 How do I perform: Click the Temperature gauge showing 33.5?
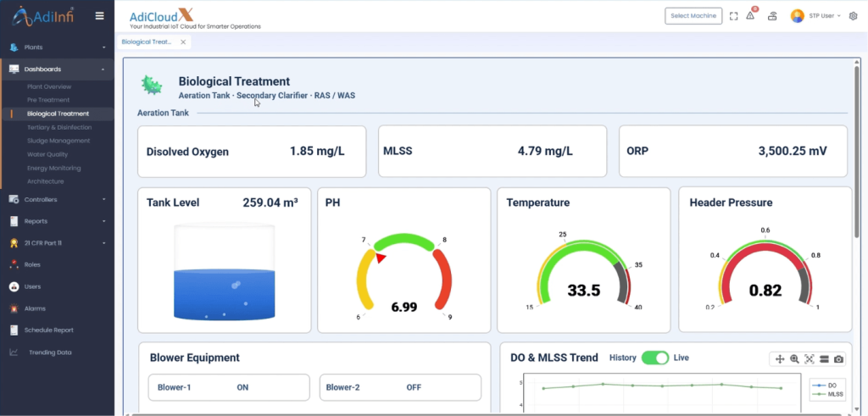(584, 271)
